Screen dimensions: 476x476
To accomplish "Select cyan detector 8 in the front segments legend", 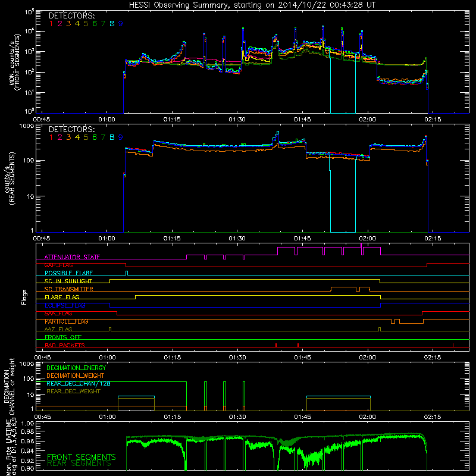I will (x=112, y=24).
